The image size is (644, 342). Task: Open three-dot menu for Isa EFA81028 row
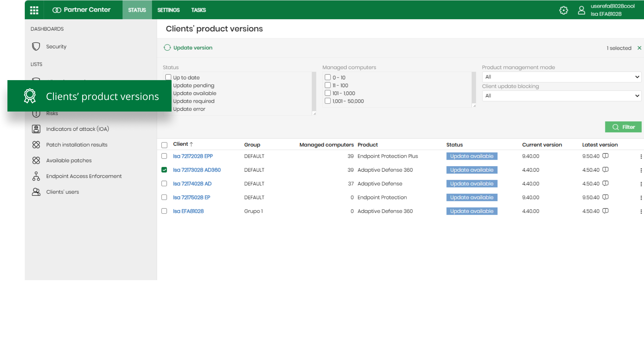tap(641, 211)
